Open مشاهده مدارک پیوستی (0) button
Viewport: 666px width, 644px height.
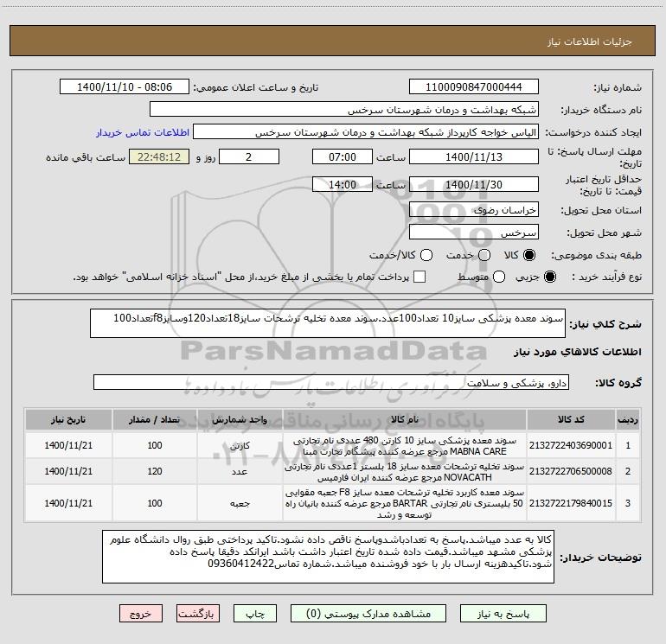[368, 614]
